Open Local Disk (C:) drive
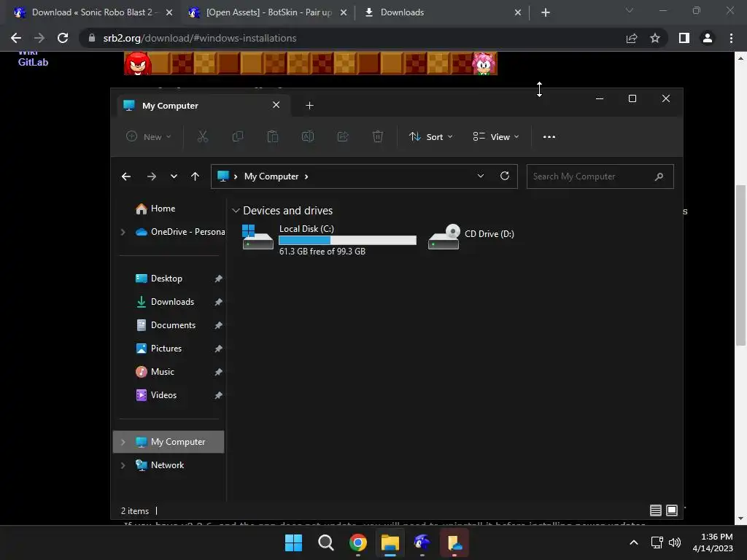Image resolution: width=747 pixels, height=560 pixels. [x=329, y=239]
